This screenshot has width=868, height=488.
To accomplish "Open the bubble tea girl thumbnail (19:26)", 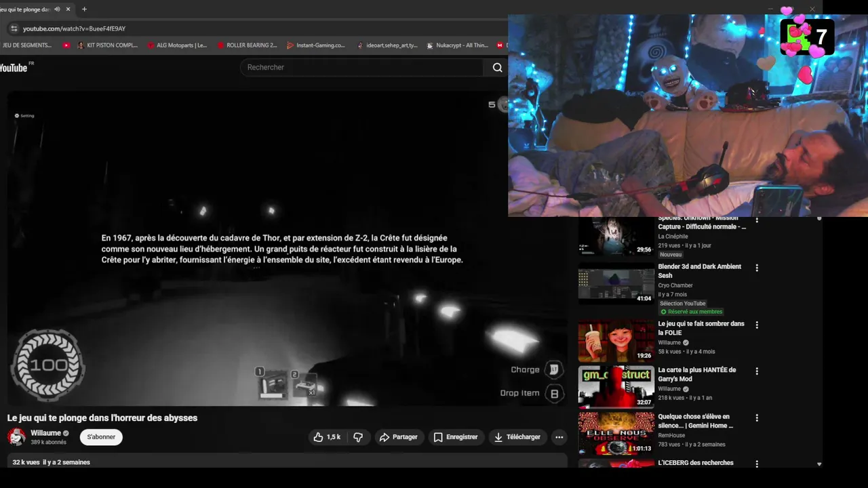I will point(616,341).
